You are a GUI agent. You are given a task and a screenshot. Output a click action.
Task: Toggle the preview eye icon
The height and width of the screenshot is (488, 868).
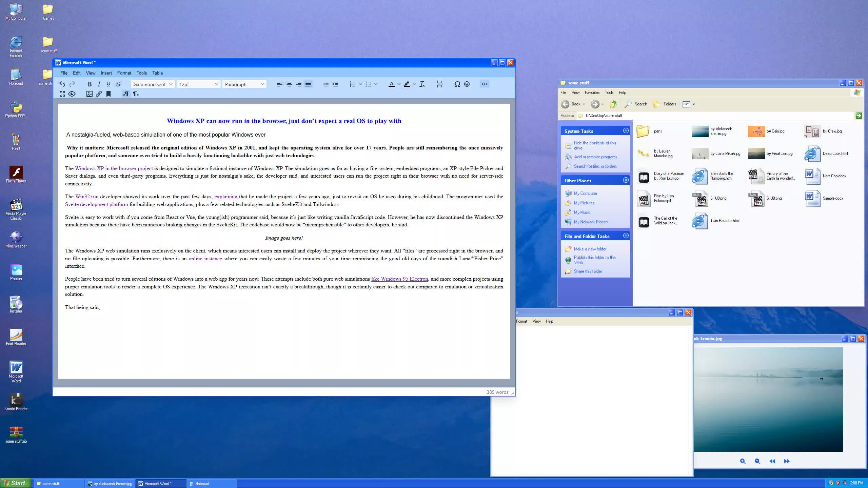[72, 94]
